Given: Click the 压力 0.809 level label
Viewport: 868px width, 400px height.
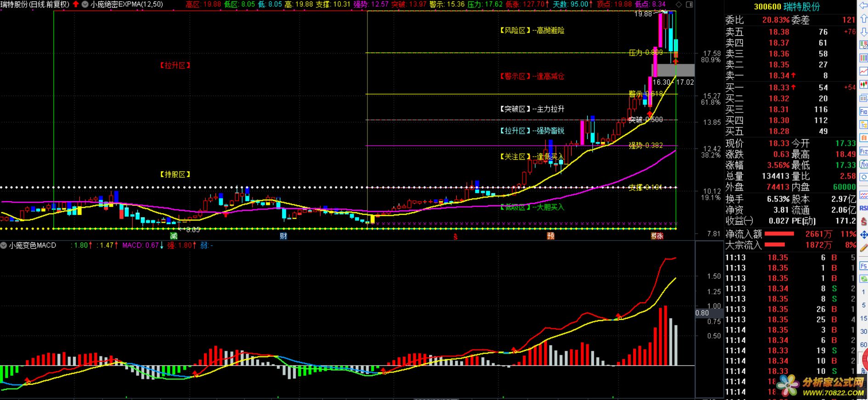Looking at the screenshot, I should pos(646,53).
